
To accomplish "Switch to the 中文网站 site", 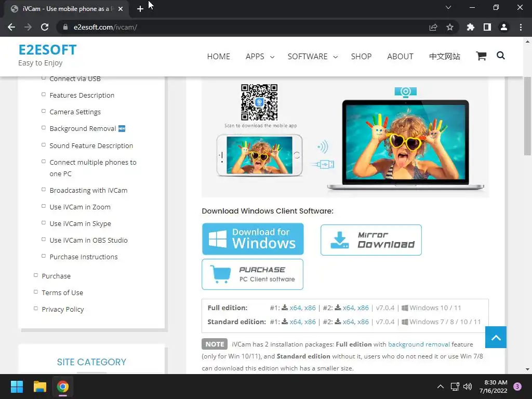I will [445, 57].
